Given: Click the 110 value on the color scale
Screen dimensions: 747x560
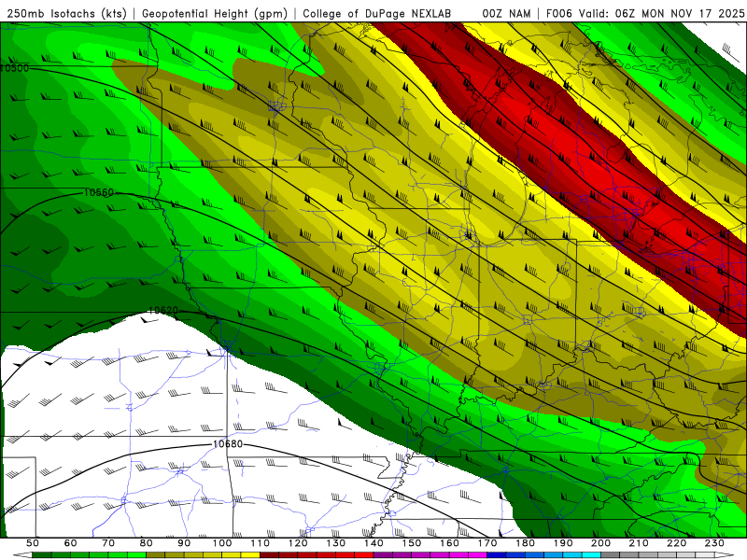Looking at the screenshot, I should pos(260,543).
